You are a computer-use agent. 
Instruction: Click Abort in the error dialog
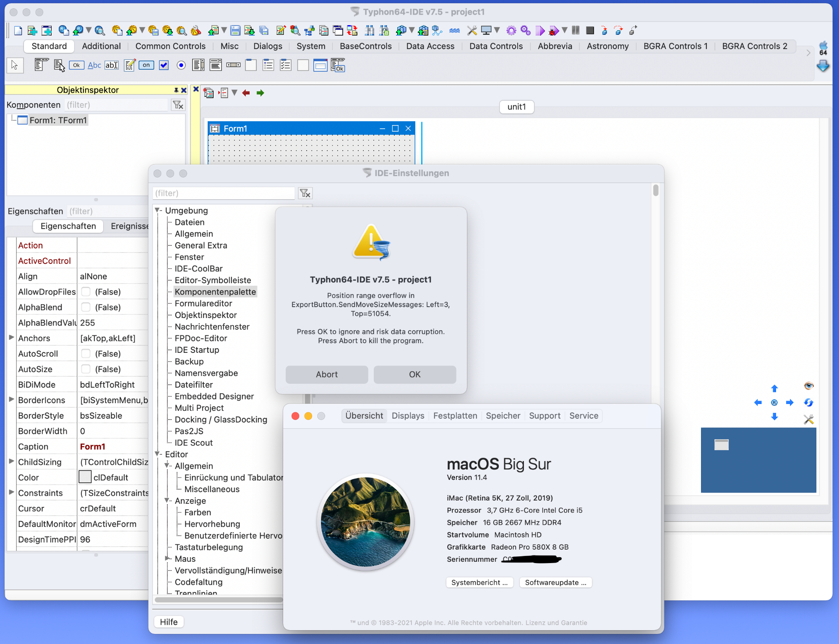pyautogui.click(x=327, y=374)
